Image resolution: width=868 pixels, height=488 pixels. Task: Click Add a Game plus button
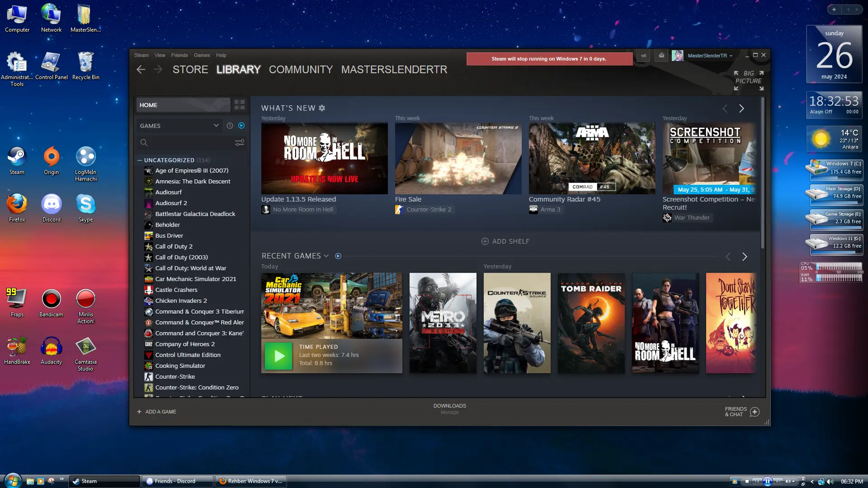coord(139,412)
